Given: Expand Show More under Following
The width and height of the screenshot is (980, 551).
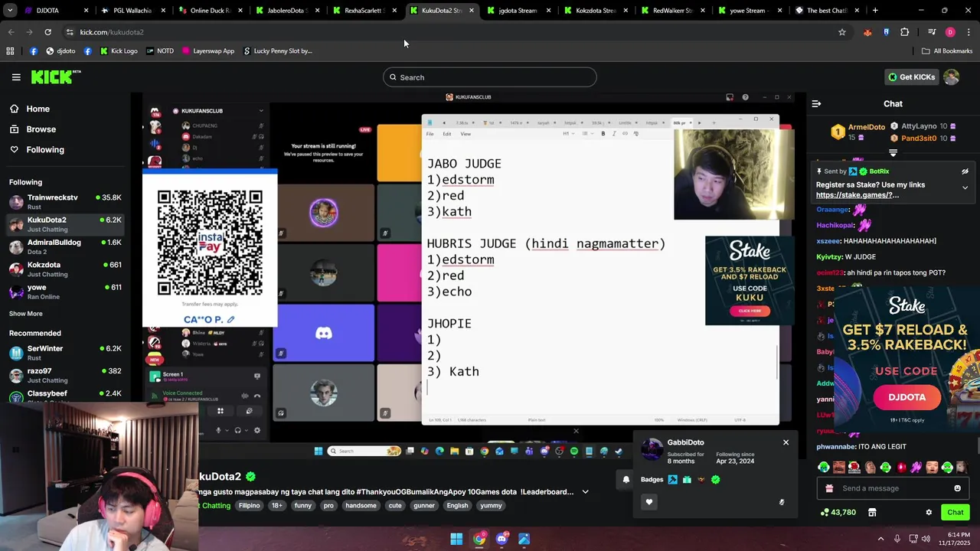Looking at the screenshot, I should (26, 314).
